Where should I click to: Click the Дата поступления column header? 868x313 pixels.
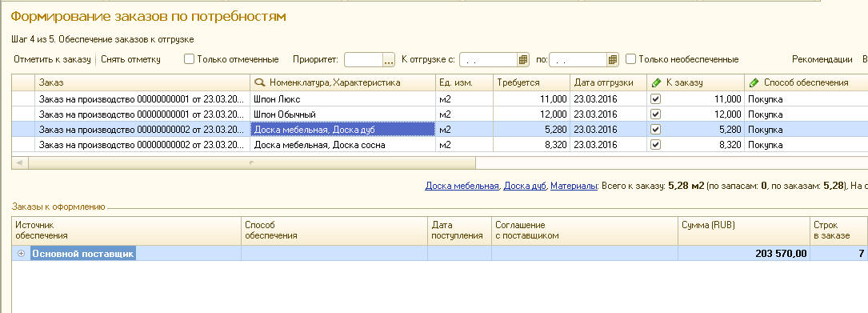[x=459, y=231]
